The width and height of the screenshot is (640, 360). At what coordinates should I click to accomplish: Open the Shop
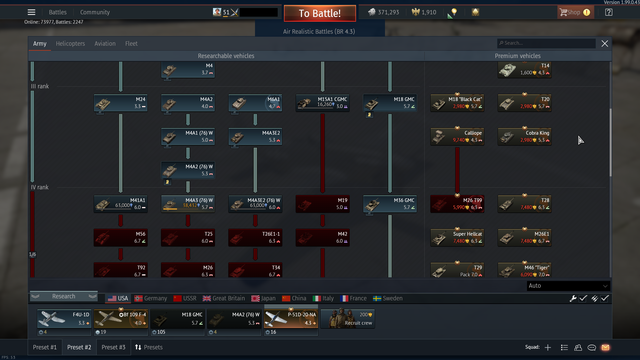click(575, 12)
